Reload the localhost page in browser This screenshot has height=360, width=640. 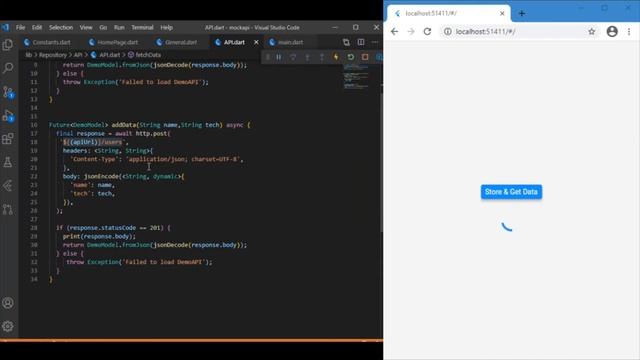427,31
